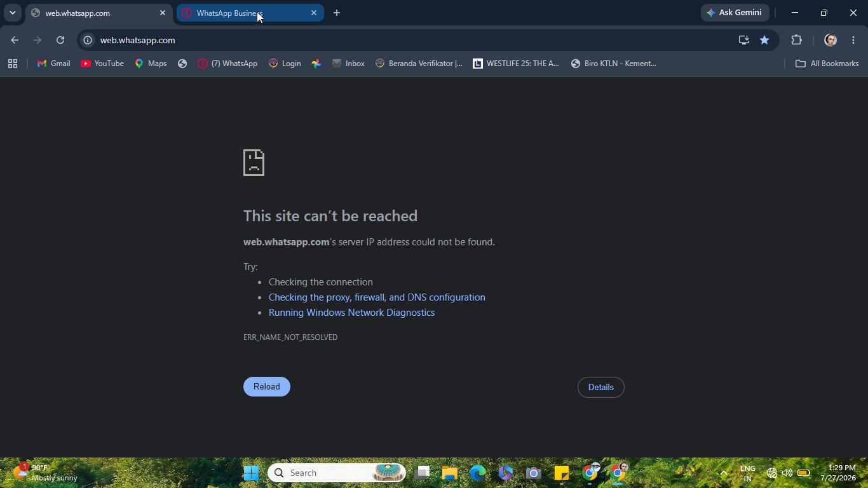
Task: Open the Login bookmark
Action: (x=285, y=64)
